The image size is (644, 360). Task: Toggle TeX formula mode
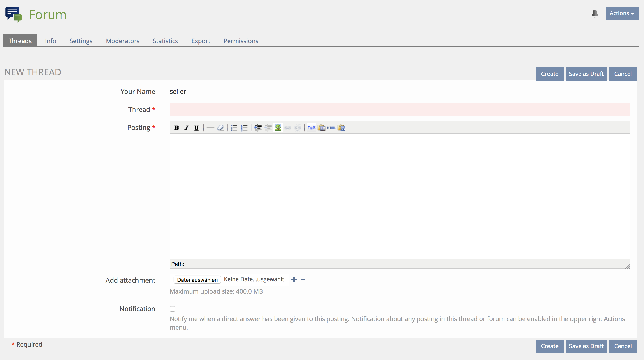click(312, 128)
